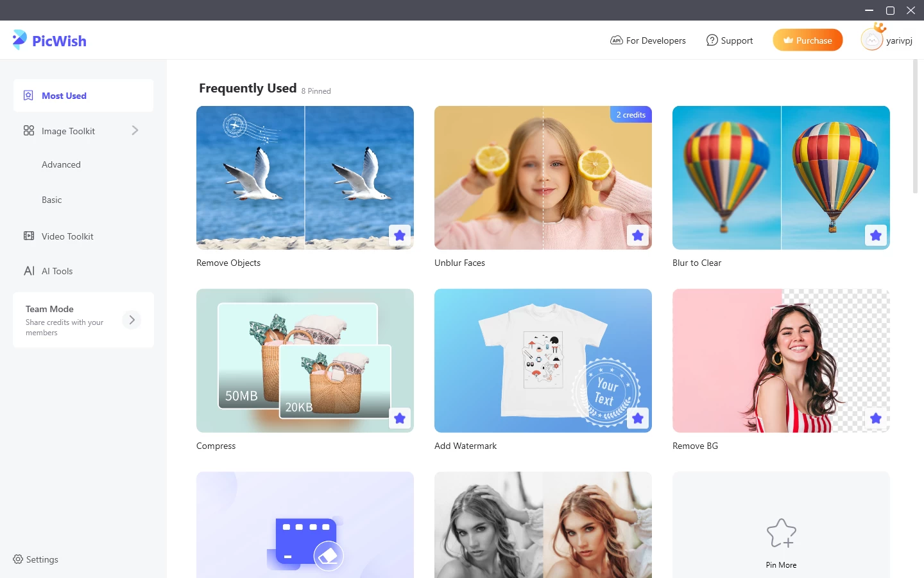Click the 8 Pinned label
This screenshot has width=924, height=578.
[x=316, y=91]
